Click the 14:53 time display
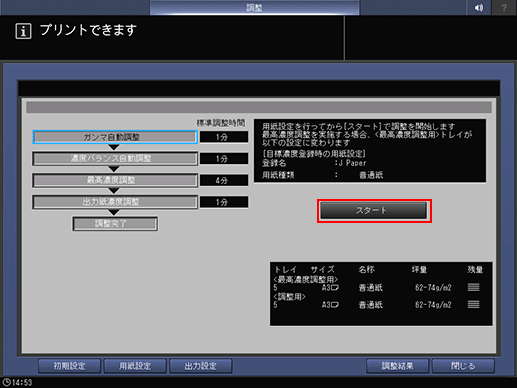517x388 pixels. pyautogui.click(x=22, y=382)
